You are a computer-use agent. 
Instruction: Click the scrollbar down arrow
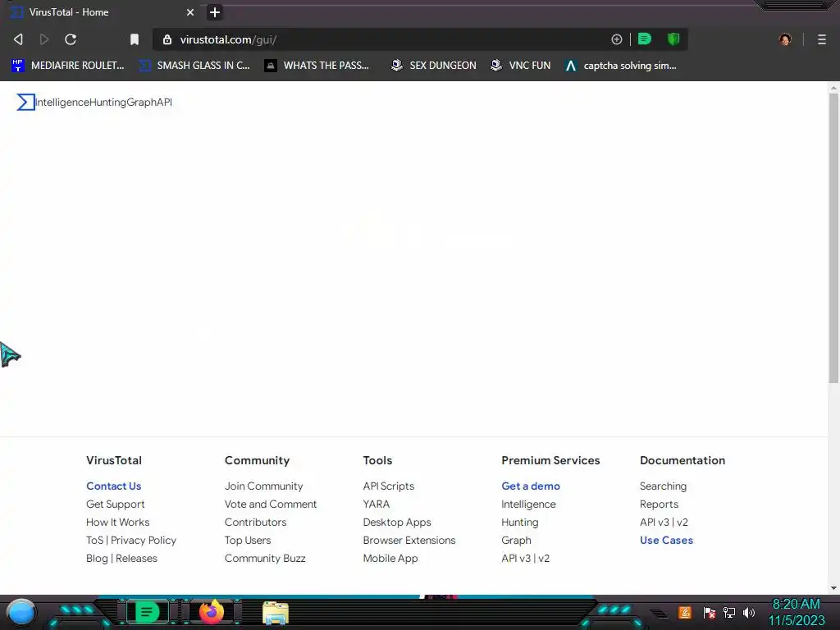click(x=833, y=587)
